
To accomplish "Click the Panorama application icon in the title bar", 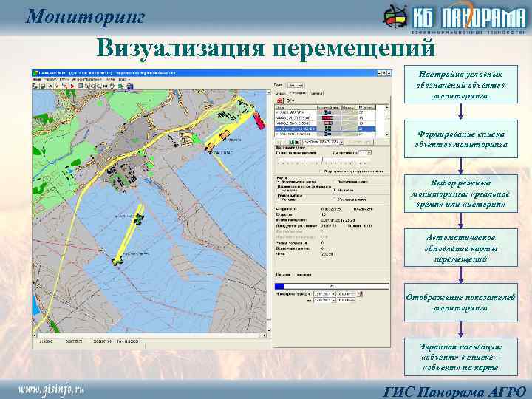I will coord(35,73).
